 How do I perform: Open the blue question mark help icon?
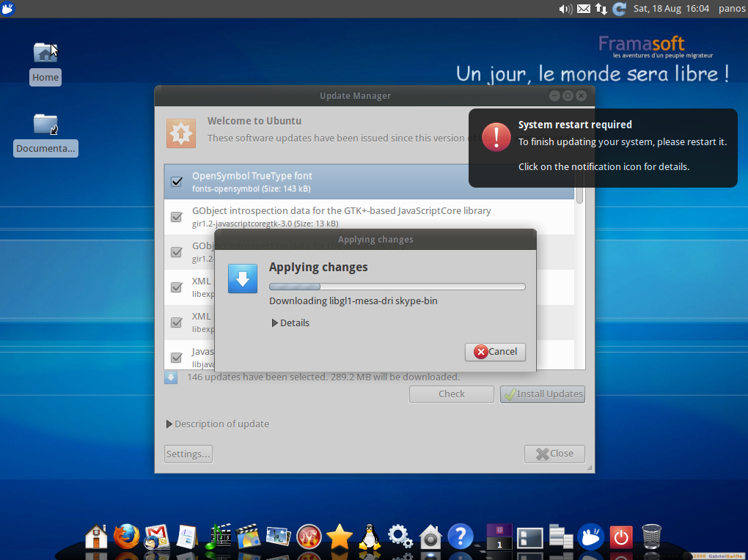click(x=461, y=537)
